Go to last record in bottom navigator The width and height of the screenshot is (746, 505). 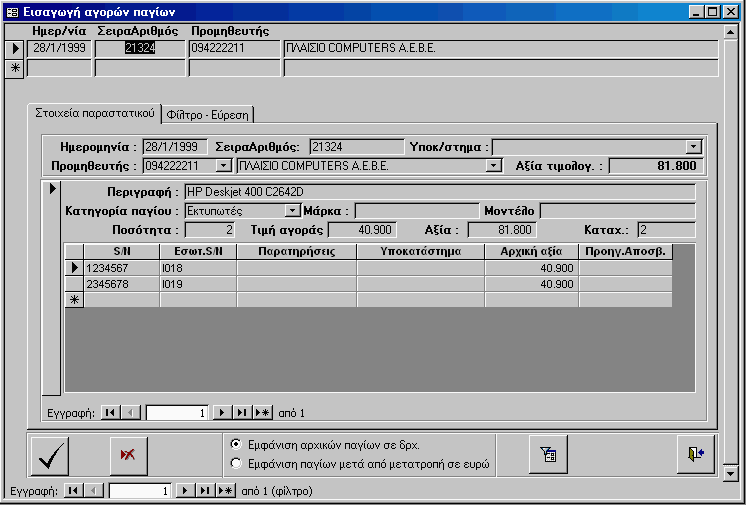coord(203,491)
